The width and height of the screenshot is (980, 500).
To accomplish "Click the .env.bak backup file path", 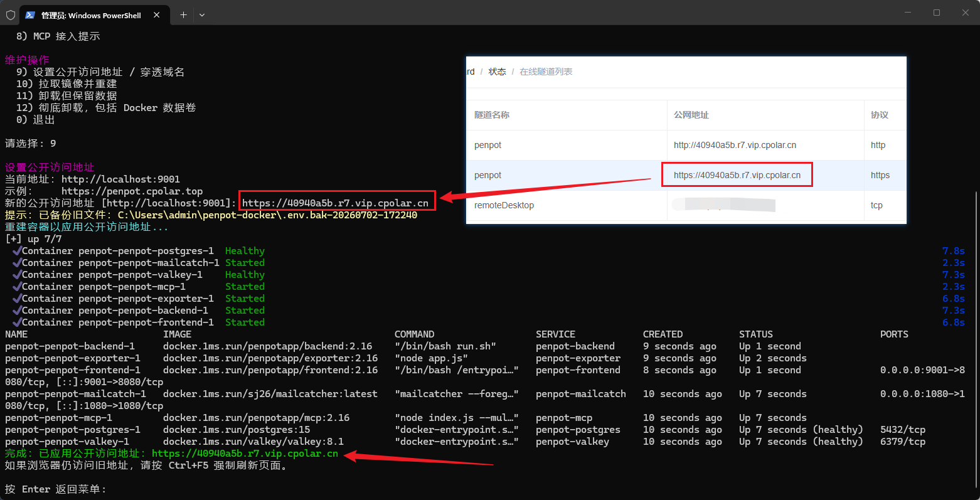I will click(267, 215).
